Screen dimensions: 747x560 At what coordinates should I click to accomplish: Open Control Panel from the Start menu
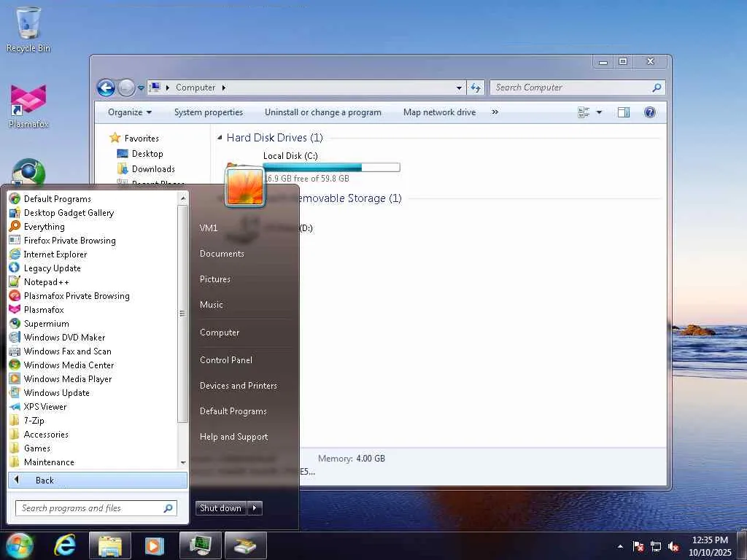[x=226, y=360]
